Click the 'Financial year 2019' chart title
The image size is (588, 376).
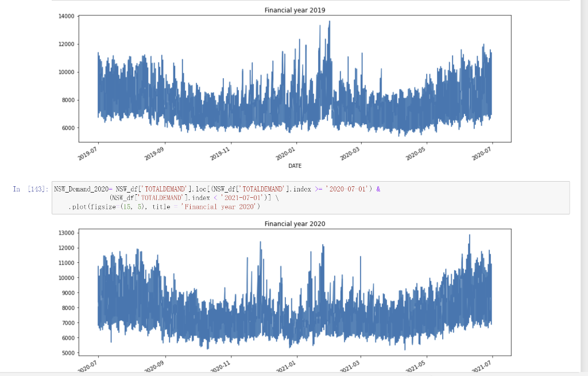295,10
